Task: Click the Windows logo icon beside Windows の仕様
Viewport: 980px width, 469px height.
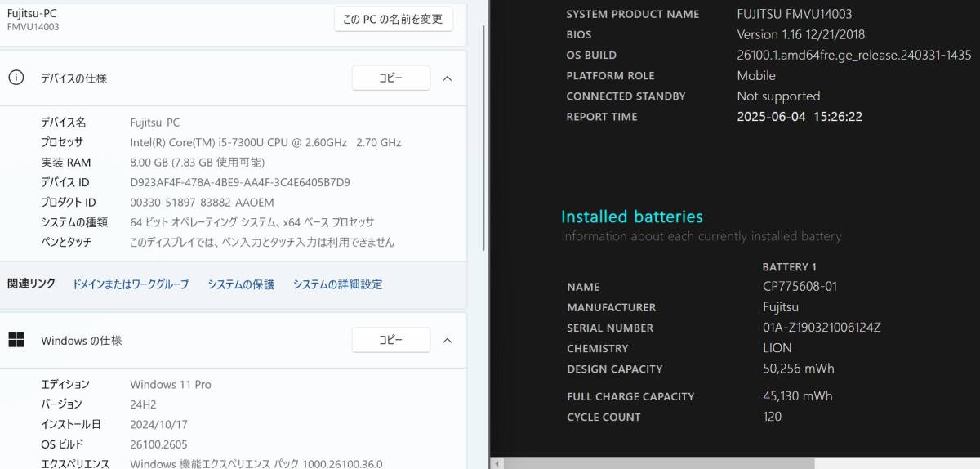Action: (x=16, y=340)
